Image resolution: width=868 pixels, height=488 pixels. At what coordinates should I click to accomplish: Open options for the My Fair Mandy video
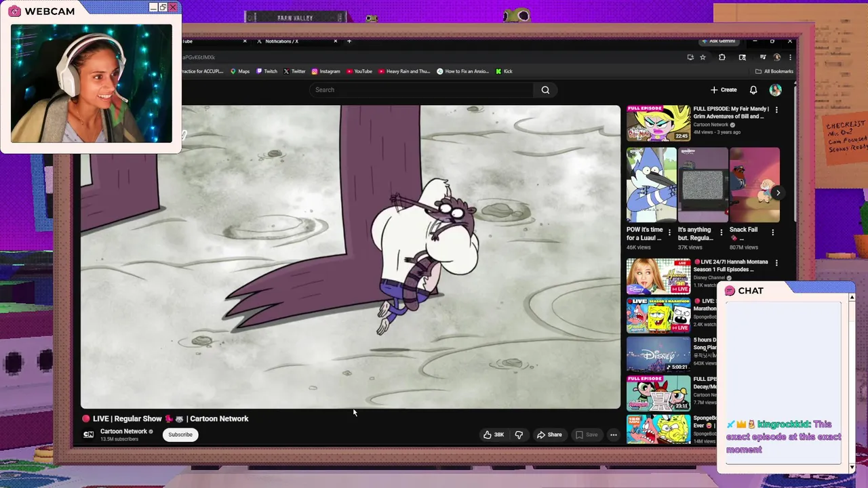(x=776, y=109)
